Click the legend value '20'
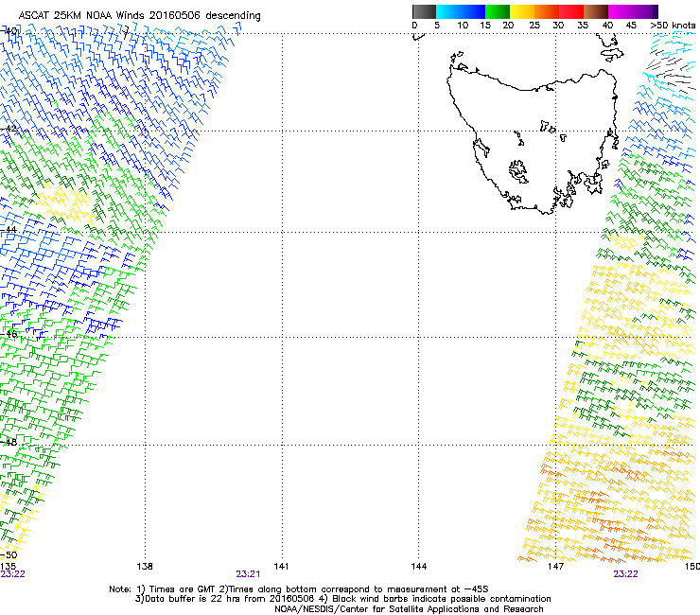This screenshot has width=700, height=615. [508, 26]
